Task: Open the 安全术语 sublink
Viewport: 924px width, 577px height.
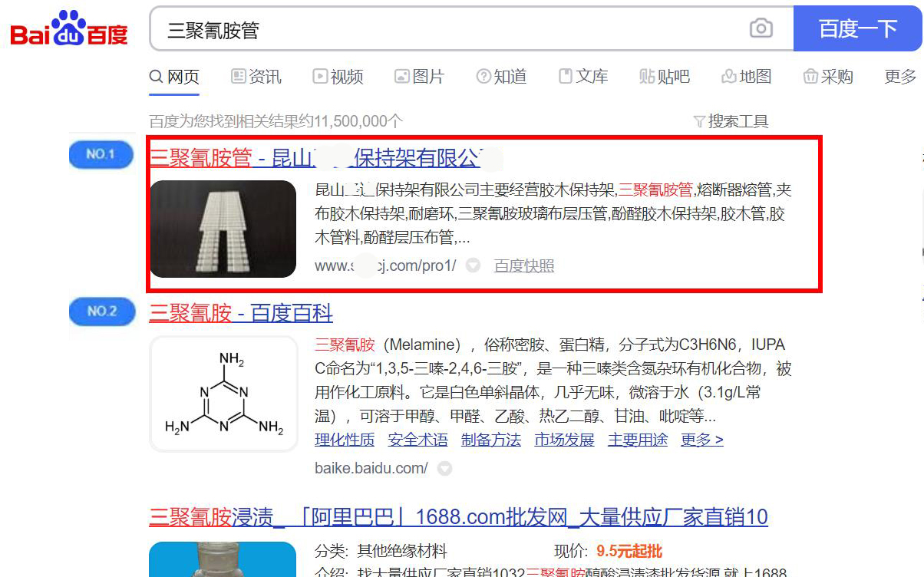Action: tap(418, 440)
